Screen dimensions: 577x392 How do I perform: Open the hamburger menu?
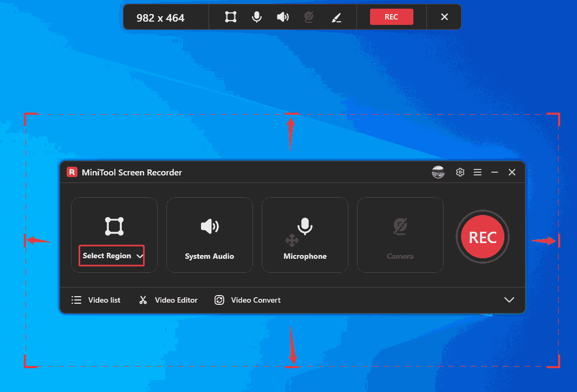[477, 172]
